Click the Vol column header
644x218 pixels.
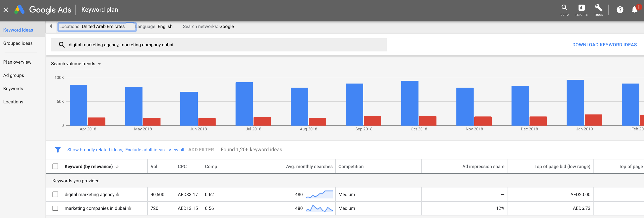154,167
